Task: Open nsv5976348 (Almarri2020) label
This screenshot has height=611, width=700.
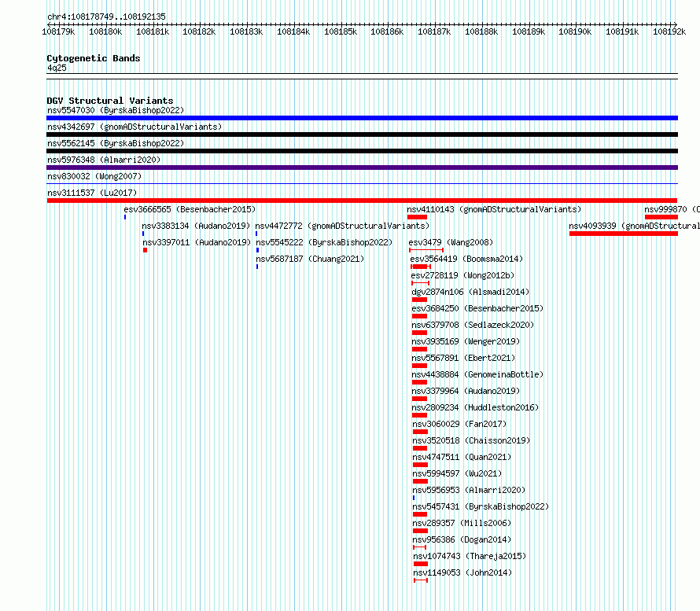Action: [x=104, y=160]
